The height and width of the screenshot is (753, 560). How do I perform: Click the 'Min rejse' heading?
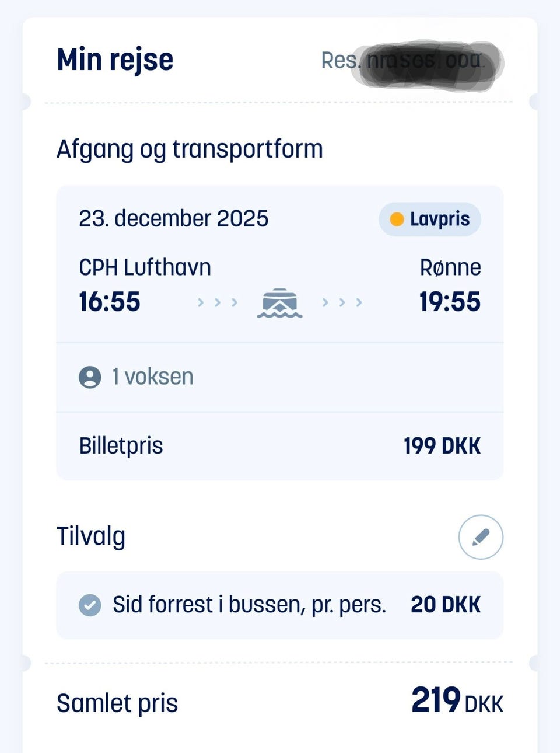pos(115,60)
